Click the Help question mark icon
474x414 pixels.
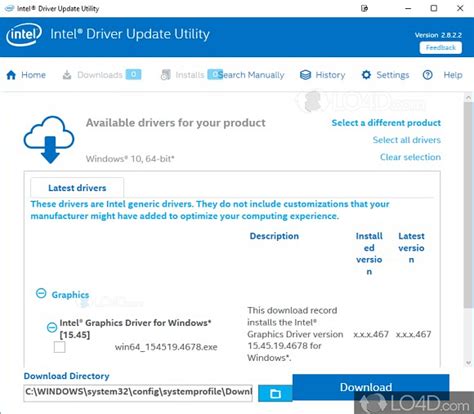(x=428, y=75)
